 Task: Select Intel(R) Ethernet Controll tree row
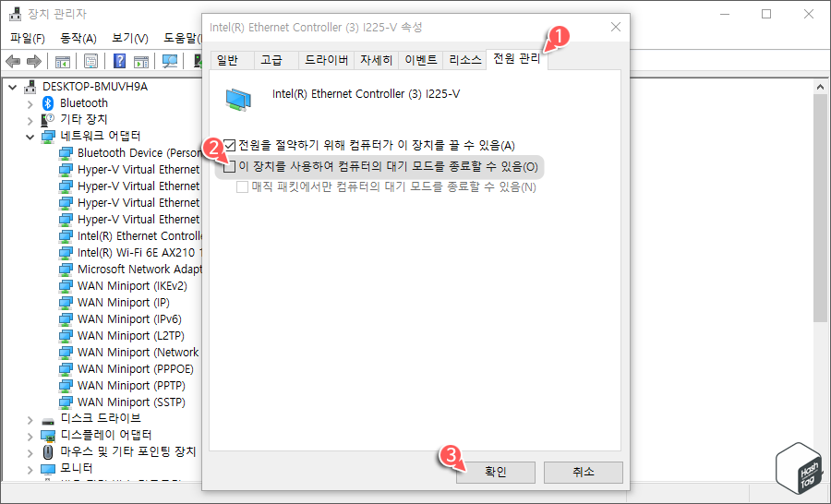(130, 236)
